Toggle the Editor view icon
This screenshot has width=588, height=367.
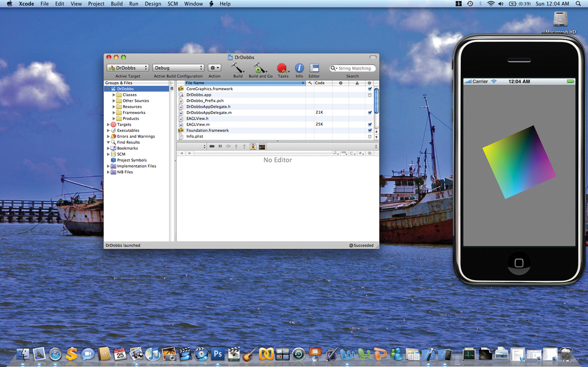[314, 68]
